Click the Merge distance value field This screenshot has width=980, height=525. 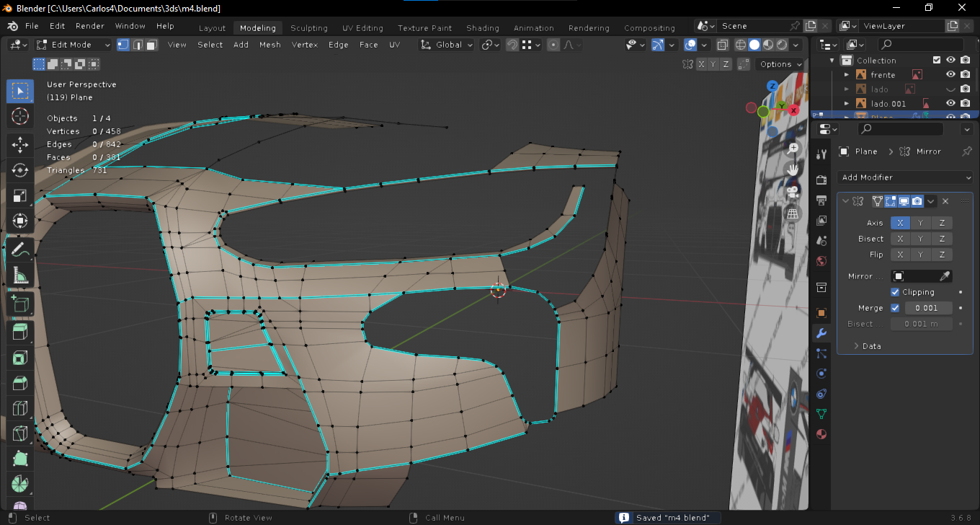click(927, 308)
